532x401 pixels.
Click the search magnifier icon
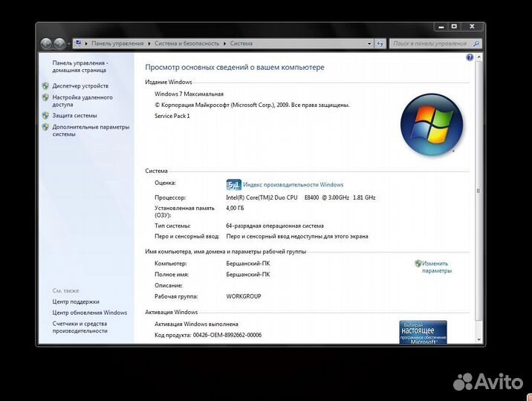476,44
